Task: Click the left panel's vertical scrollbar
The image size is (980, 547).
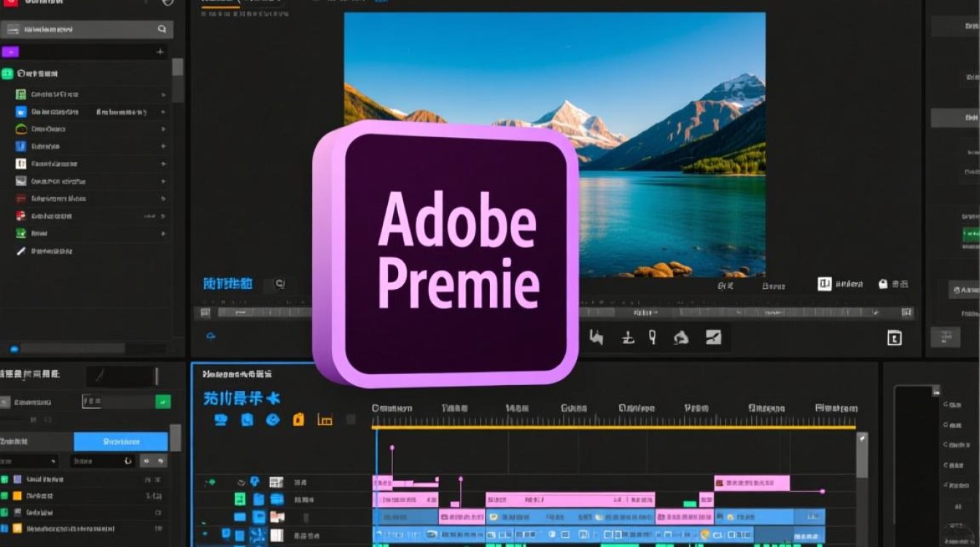Action: (x=177, y=80)
